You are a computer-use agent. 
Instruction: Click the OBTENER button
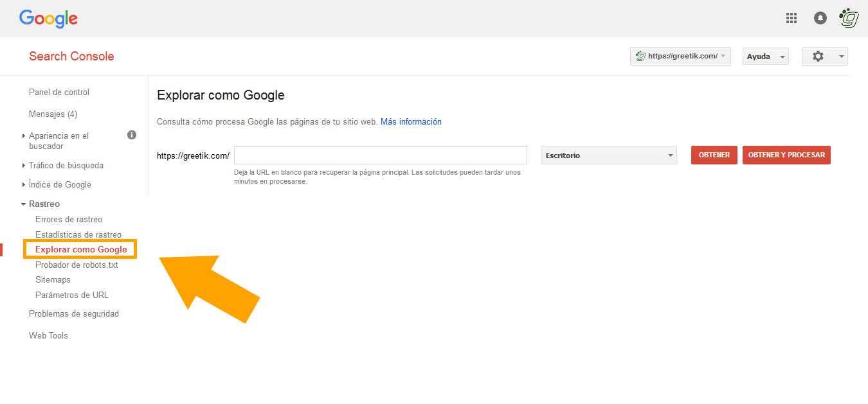pos(714,155)
